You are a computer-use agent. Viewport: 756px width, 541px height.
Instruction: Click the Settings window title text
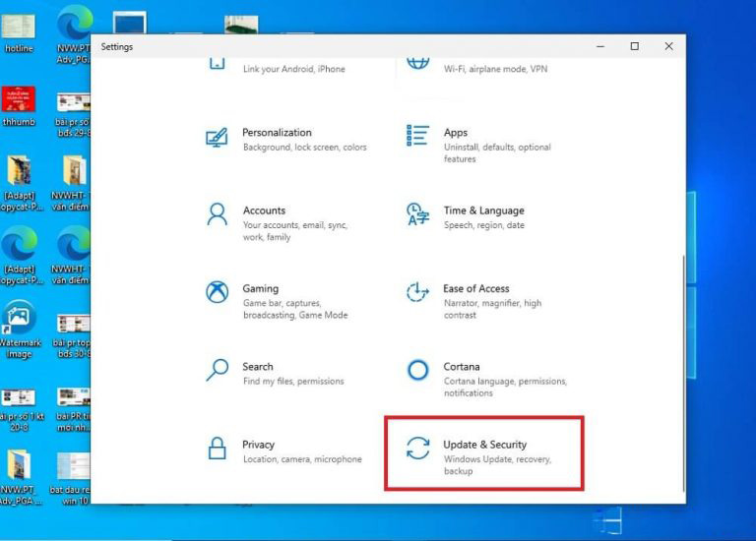[117, 47]
